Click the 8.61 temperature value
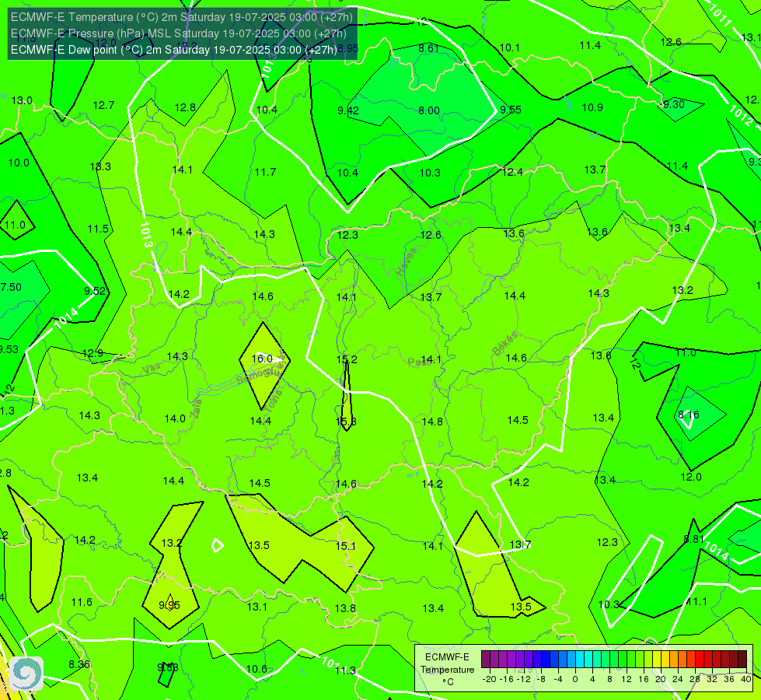 click(x=428, y=48)
